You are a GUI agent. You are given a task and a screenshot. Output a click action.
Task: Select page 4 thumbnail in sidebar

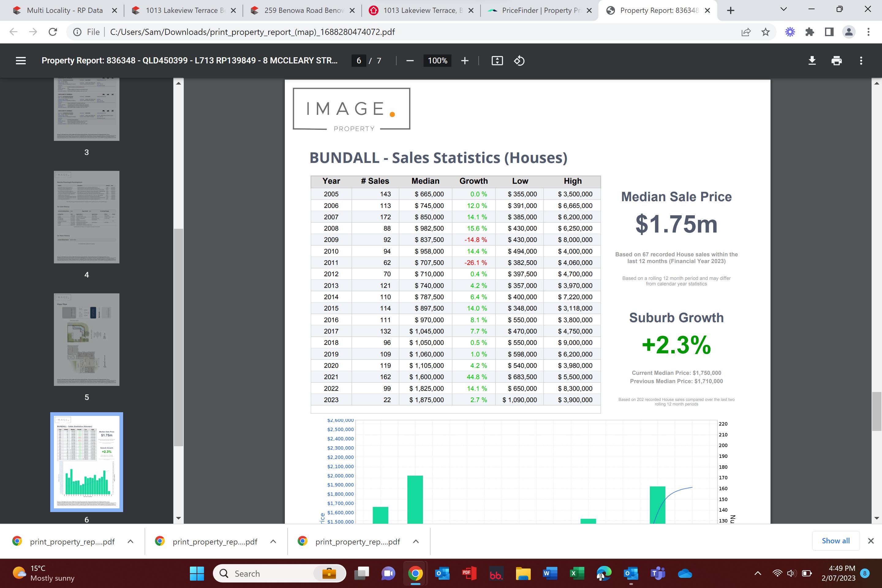click(x=87, y=217)
